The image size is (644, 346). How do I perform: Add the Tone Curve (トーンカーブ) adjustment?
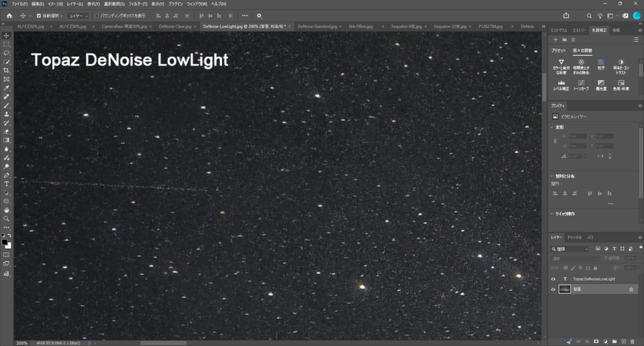[x=581, y=84]
